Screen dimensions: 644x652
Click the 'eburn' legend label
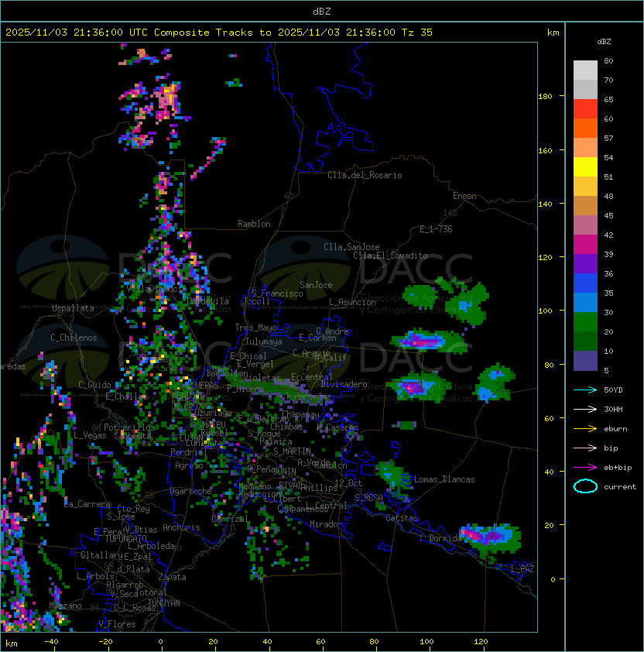coord(615,429)
